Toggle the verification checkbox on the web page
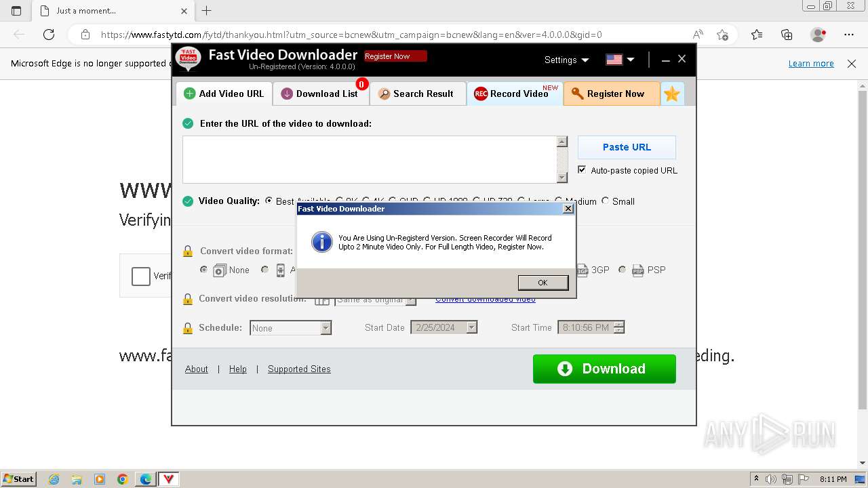Screen dimensions: 868x488 (x=141, y=276)
